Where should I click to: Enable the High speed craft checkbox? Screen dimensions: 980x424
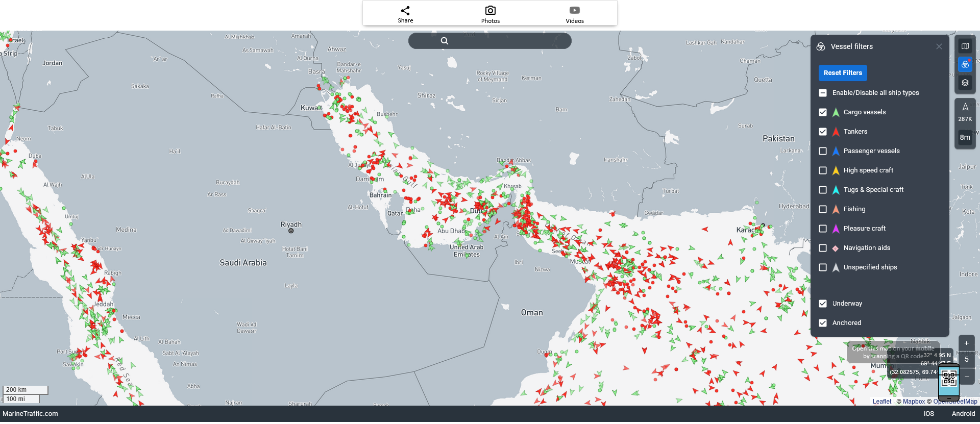point(823,170)
